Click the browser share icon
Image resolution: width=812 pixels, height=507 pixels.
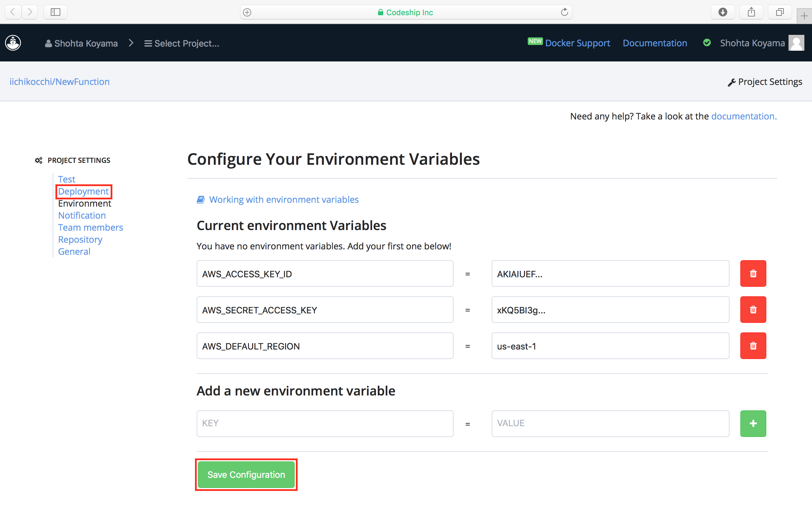(751, 12)
